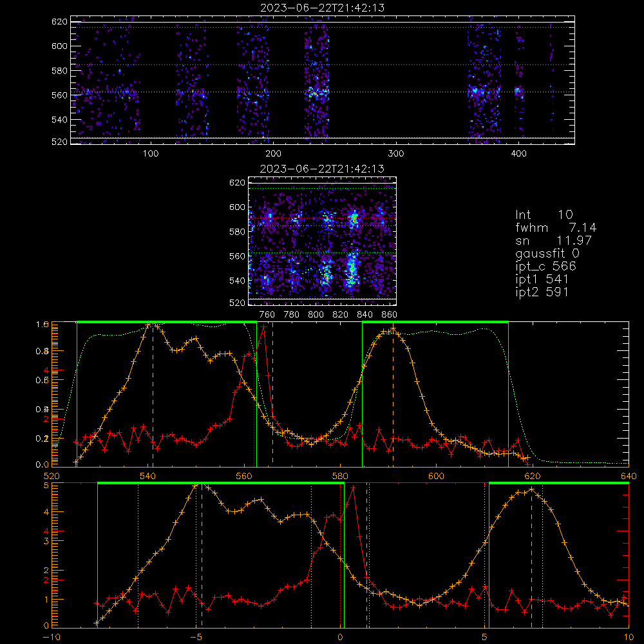Click the x-axis label 560 of third plot
Viewport: 644px width, 644px height.
pos(244,477)
